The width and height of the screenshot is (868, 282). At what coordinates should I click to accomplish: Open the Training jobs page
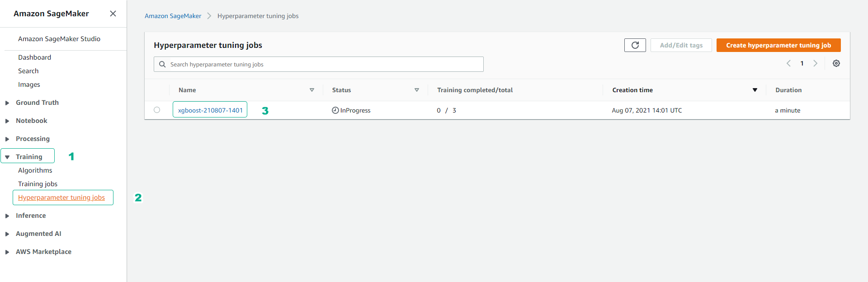click(38, 184)
